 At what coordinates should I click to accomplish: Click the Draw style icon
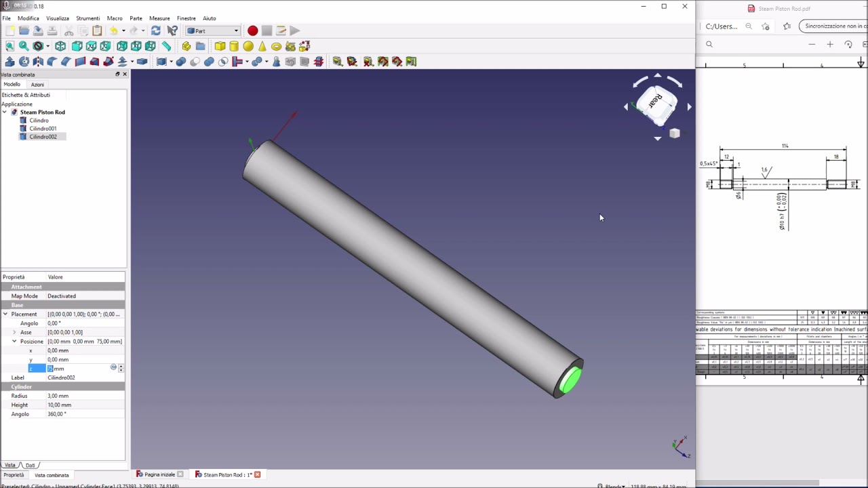point(38,46)
